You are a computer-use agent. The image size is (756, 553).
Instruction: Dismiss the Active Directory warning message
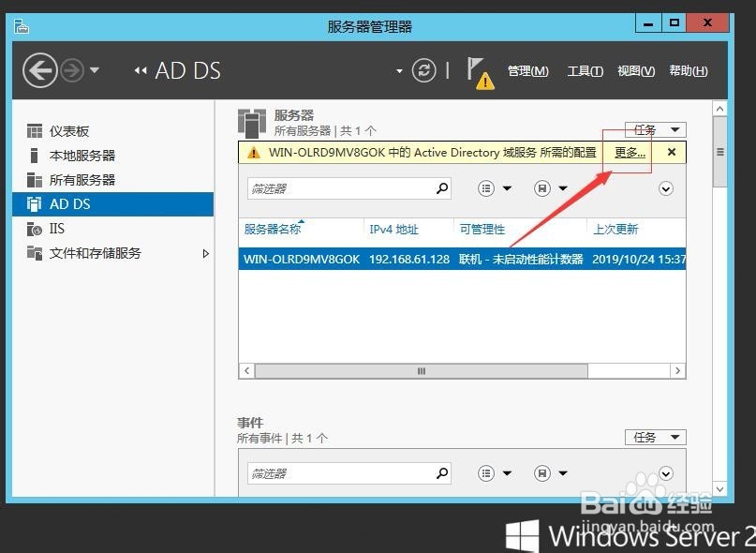point(672,152)
